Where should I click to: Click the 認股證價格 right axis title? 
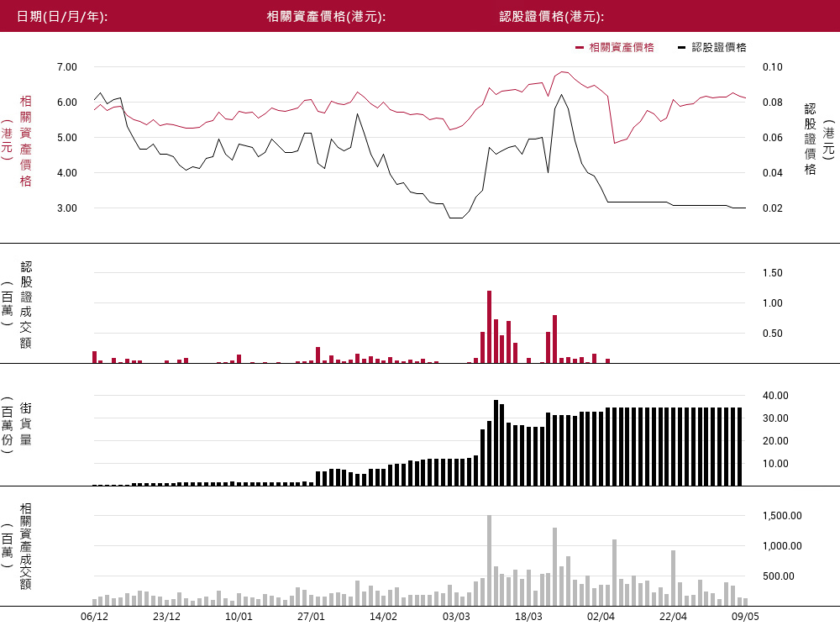810,139
